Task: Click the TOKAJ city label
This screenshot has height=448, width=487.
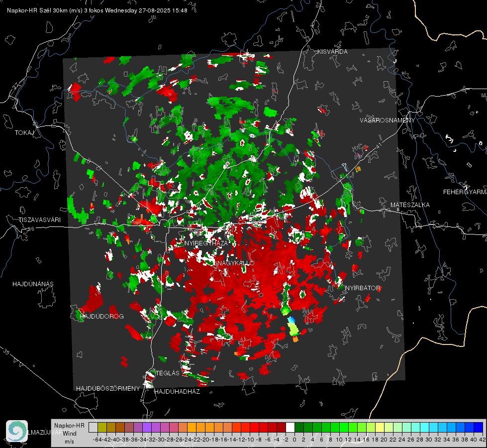Action: pos(24,133)
